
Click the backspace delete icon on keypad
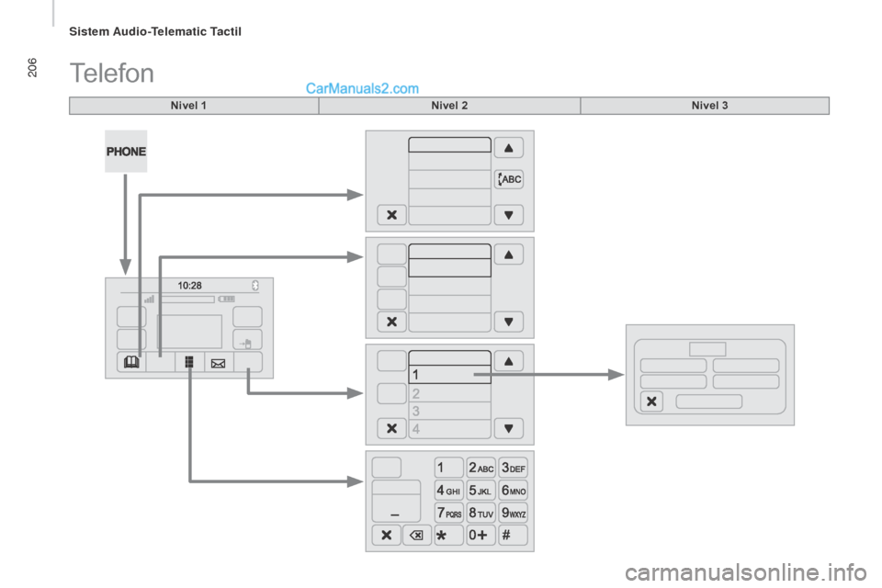pos(417,535)
